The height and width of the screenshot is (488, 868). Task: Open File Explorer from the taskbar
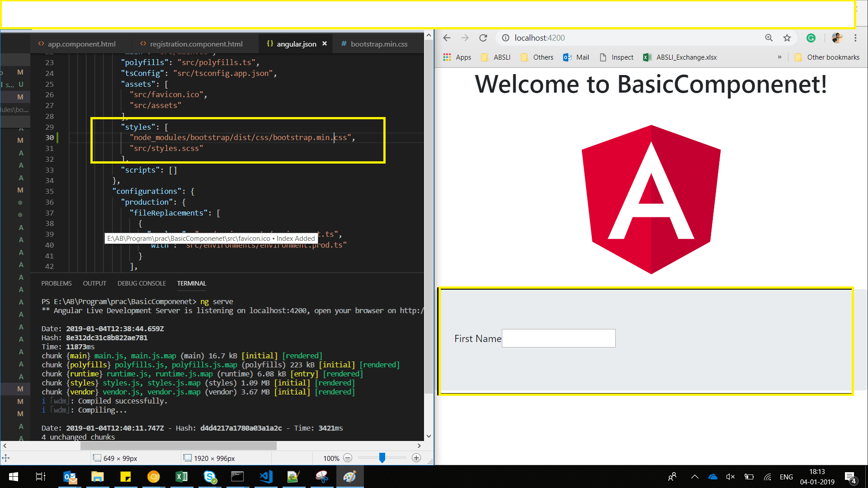[98, 477]
